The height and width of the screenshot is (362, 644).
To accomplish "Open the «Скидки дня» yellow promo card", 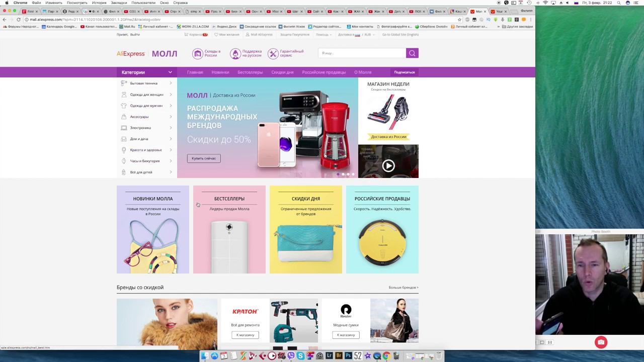I will (306, 230).
